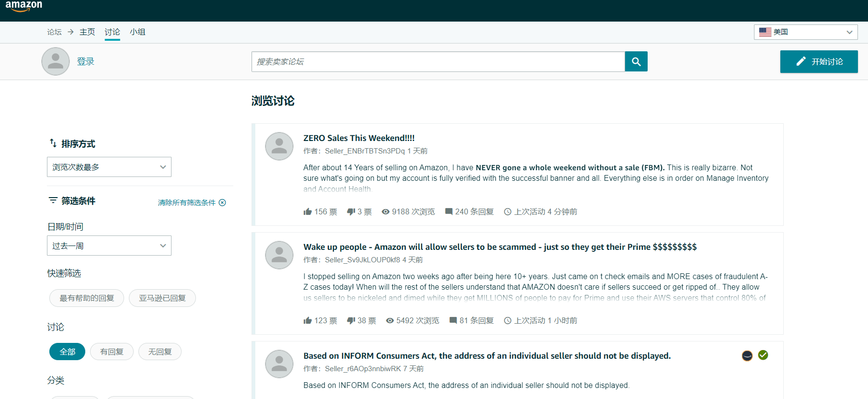Viewport: 868px width, 399px height.
Task: Click avatar of Wake up people post author
Action: 279,255
